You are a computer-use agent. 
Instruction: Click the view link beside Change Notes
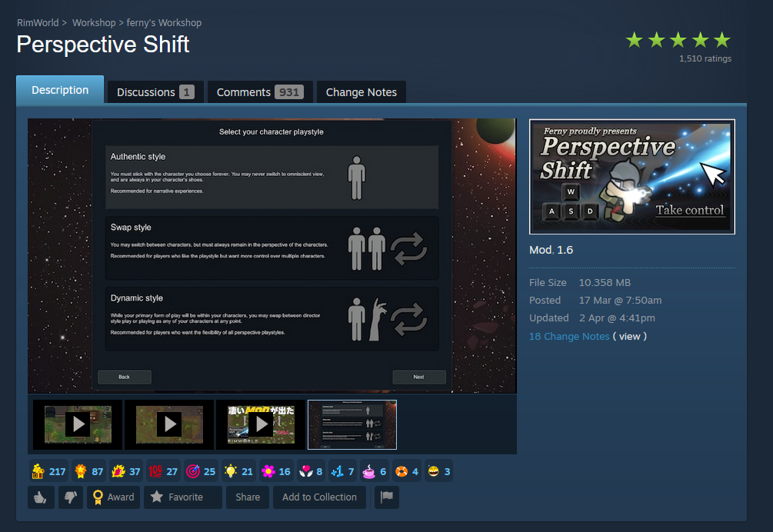point(629,337)
